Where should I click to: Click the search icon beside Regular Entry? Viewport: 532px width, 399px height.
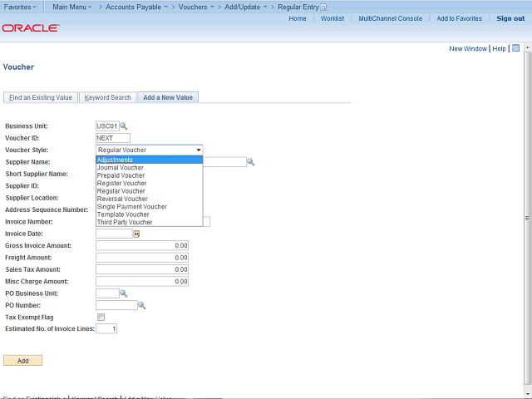(324, 7)
